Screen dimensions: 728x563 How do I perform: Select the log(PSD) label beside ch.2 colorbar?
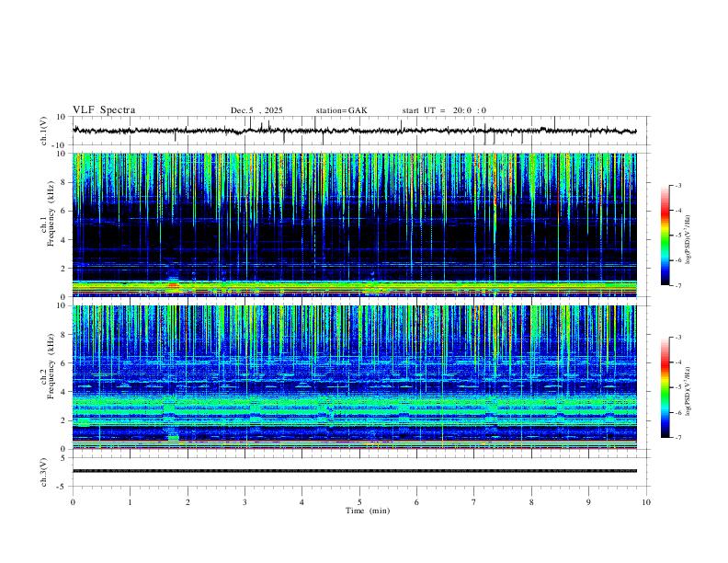click(688, 391)
